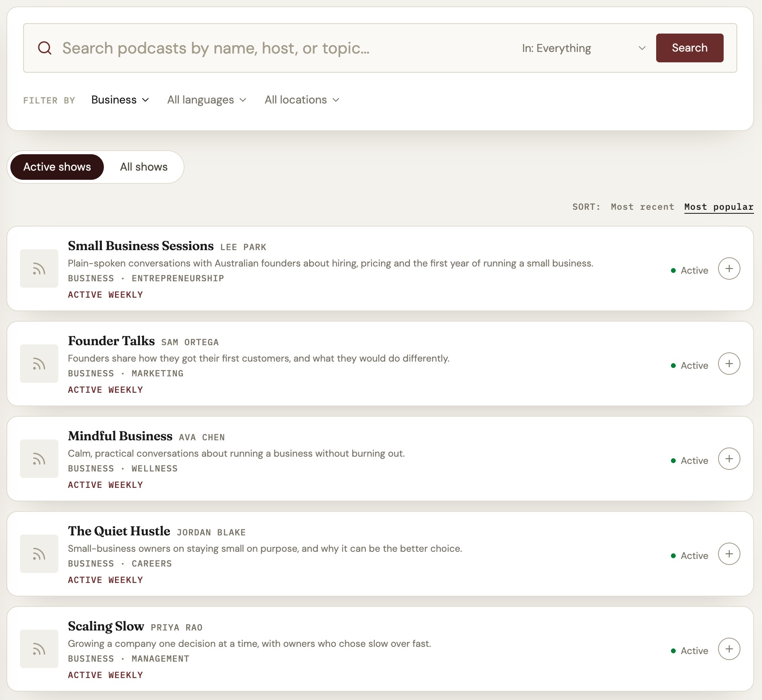Sort results by Most recent

pyautogui.click(x=643, y=207)
